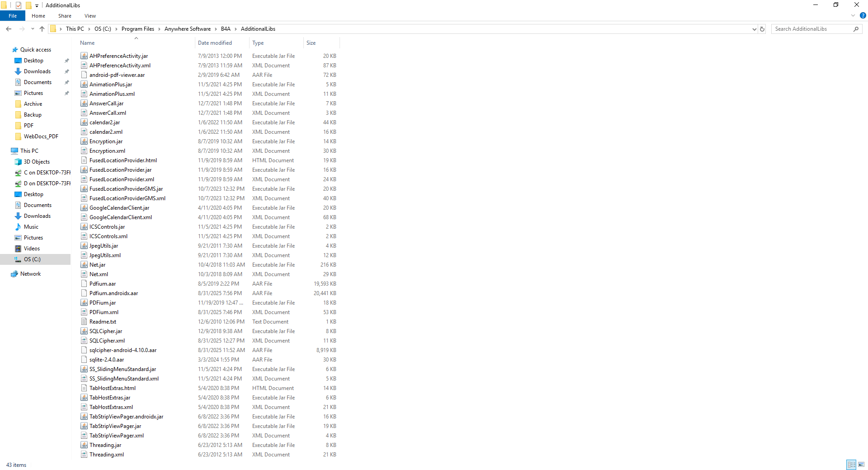Open 3D Objects in the sidebar
868x470 pixels.
37,162
